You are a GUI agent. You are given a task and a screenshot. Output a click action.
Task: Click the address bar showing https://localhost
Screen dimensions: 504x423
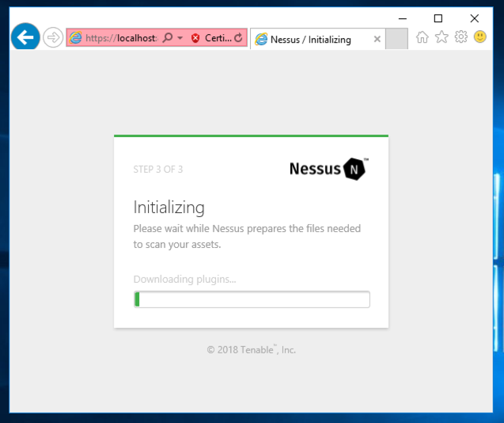tap(122, 38)
